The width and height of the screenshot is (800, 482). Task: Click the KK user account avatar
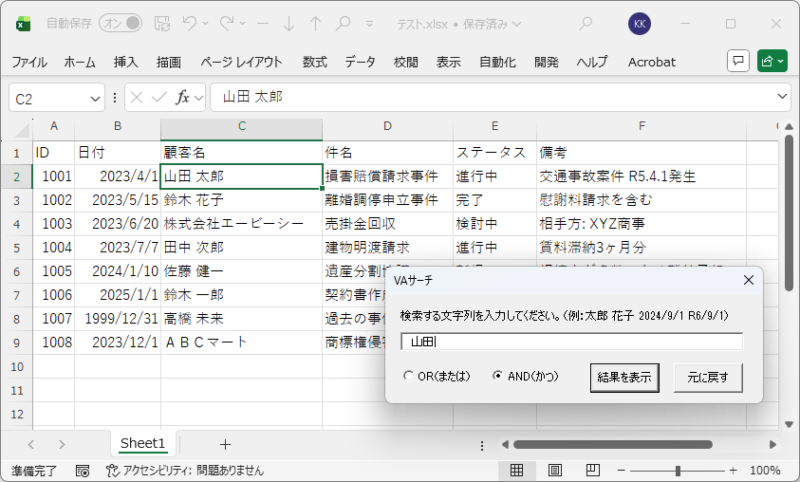[640, 23]
